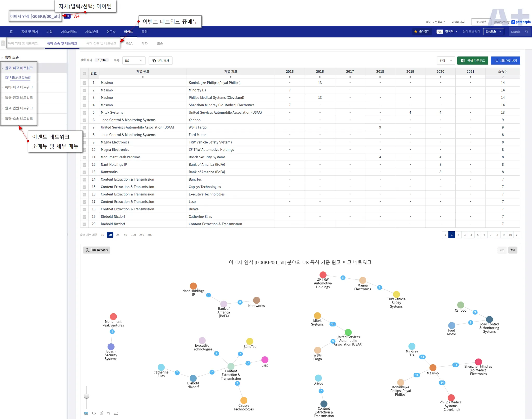Go to page 2 in pagination
The width and height of the screenshot is (532, 419).
[x=458, y=235]
